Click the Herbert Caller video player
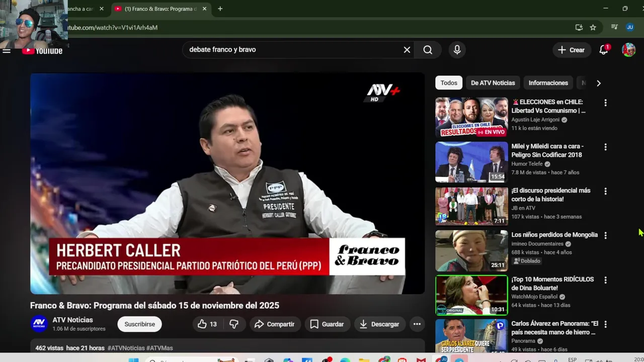The height and width of the screenshot is (362, 644). click(x=227, y=184)
